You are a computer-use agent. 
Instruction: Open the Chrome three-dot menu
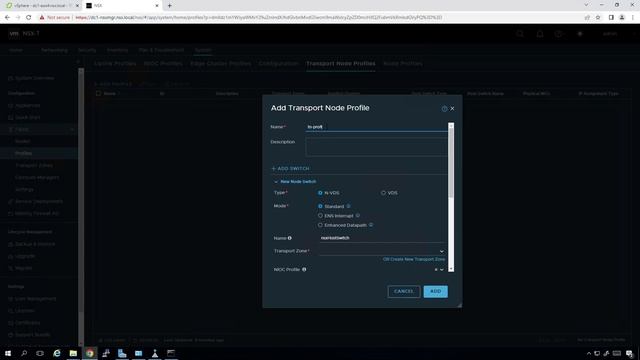point(633,18)
